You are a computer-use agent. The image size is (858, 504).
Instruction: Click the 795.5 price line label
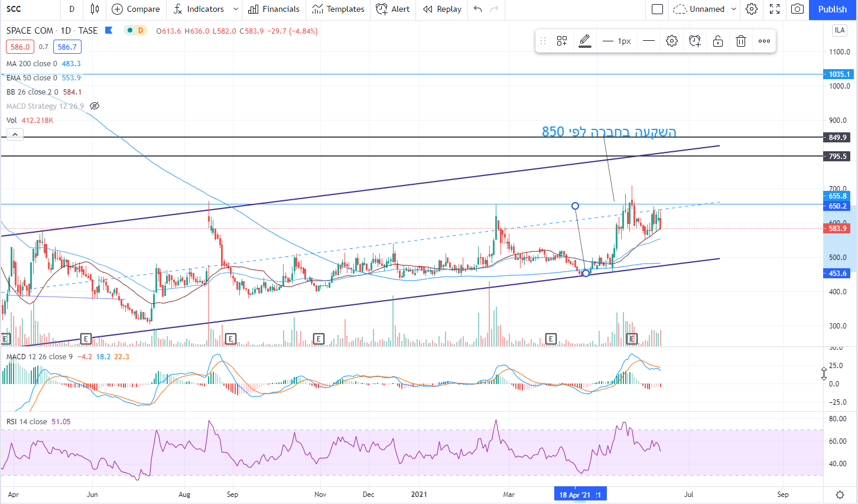(837, 156)
